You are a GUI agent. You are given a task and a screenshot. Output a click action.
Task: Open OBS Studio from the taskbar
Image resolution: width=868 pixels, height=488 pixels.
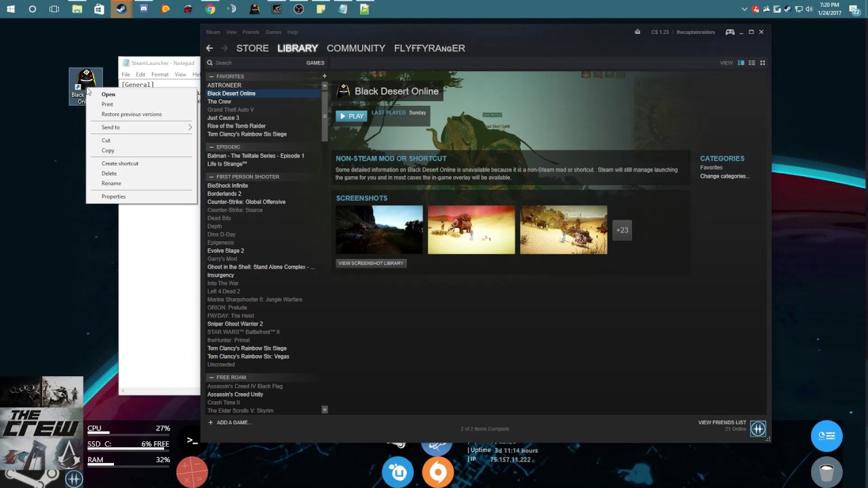(x=299, y=9)
